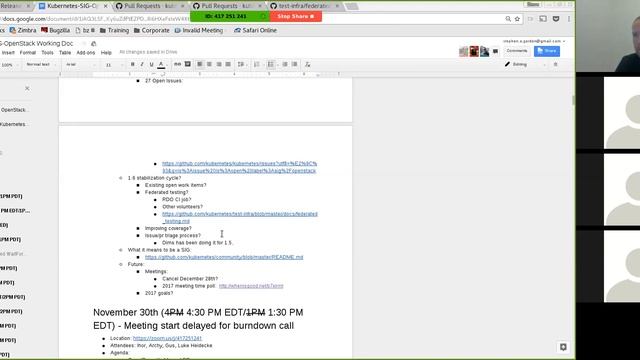Set center text alignment
Screen dimensions: 640x360
[209, 64]
